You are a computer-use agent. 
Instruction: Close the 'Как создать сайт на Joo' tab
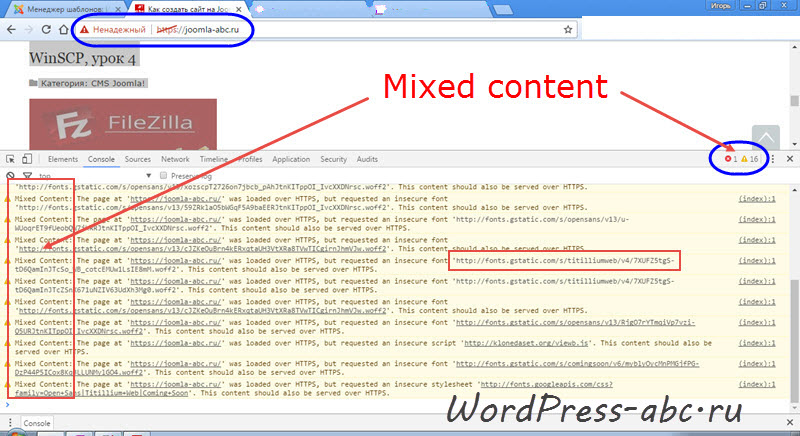[239, 9]
